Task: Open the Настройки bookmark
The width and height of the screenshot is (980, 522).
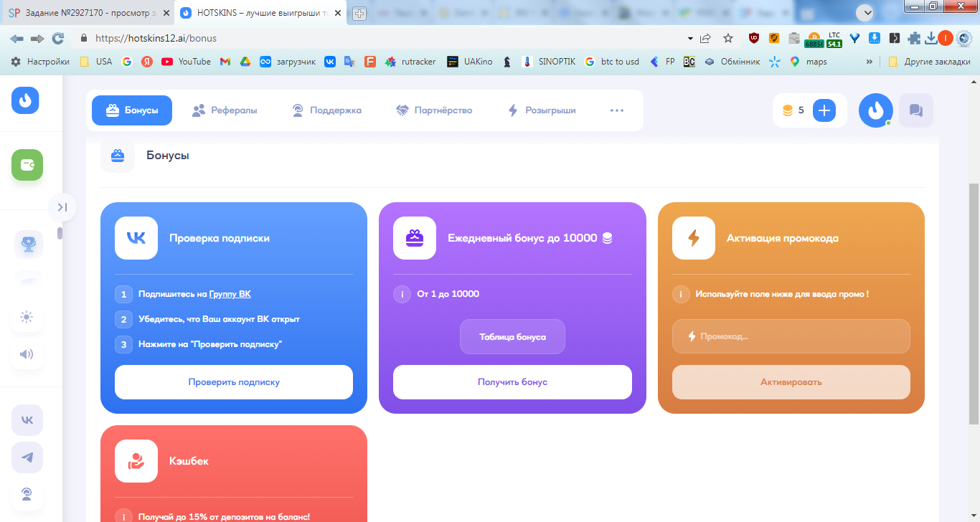Action: point(41,62)
